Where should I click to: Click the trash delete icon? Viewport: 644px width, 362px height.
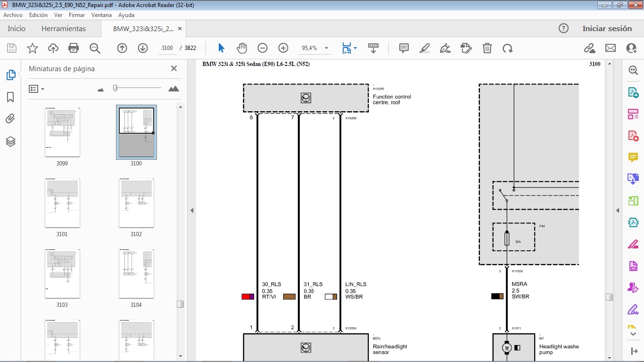[487, 48]
